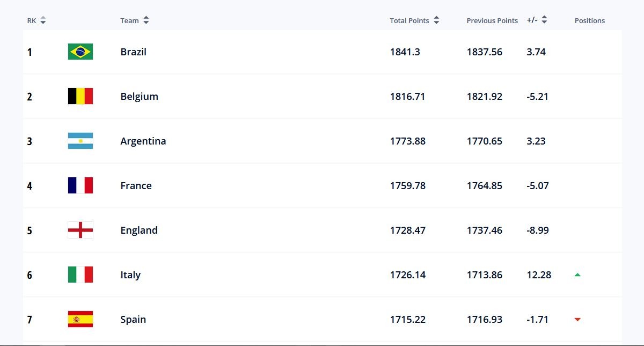
Task: Click the Argentina flag icon
Action: tap(80, 141)
